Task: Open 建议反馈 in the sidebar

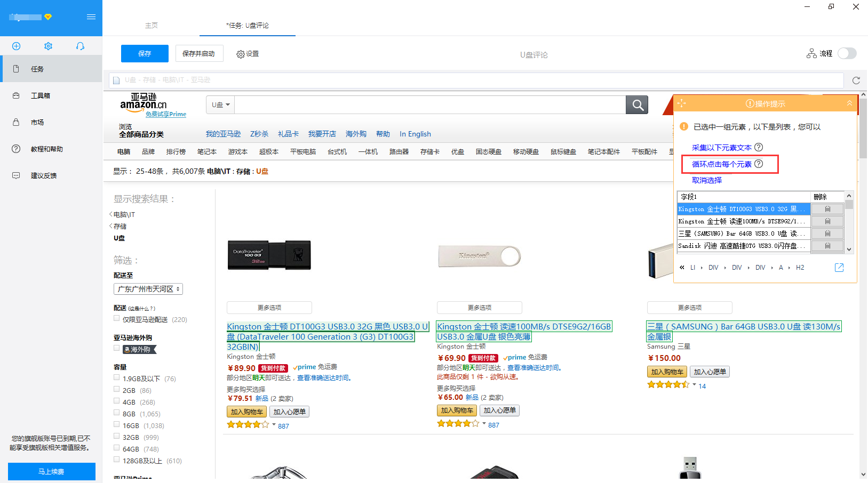Action: 52,175
